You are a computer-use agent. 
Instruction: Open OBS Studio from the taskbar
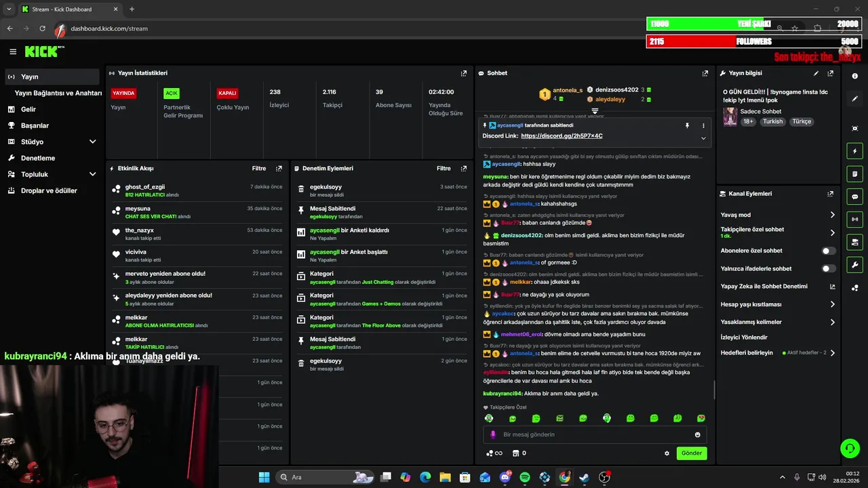click(604, 477)
